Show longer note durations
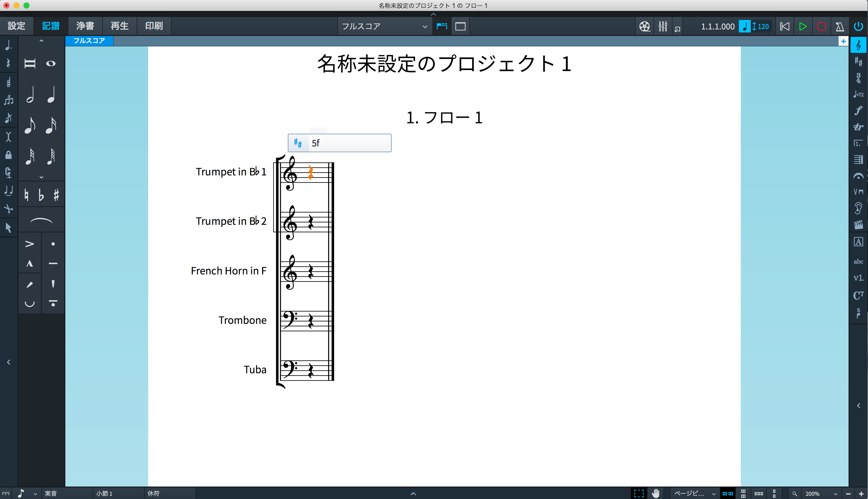This screenshot has width=868, height=499. 41,41
